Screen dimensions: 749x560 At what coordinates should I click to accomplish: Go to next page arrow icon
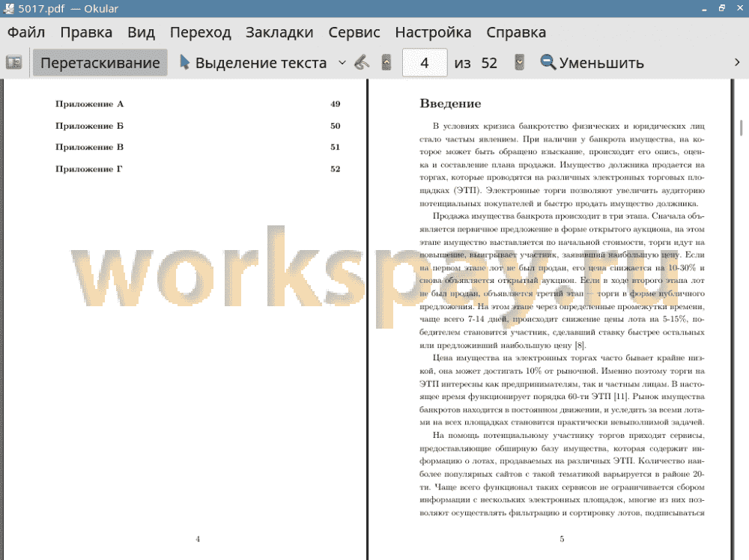(519, 63)
